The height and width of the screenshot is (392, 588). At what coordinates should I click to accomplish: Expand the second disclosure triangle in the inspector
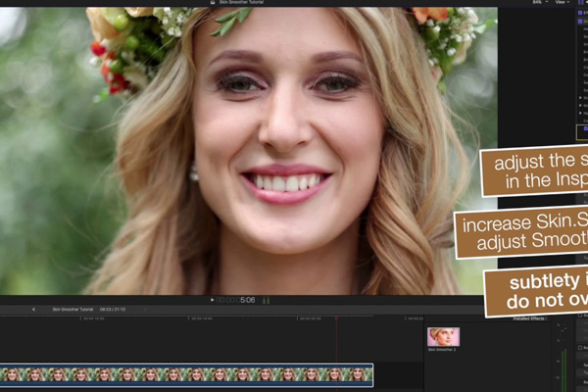tap(580, 106)
